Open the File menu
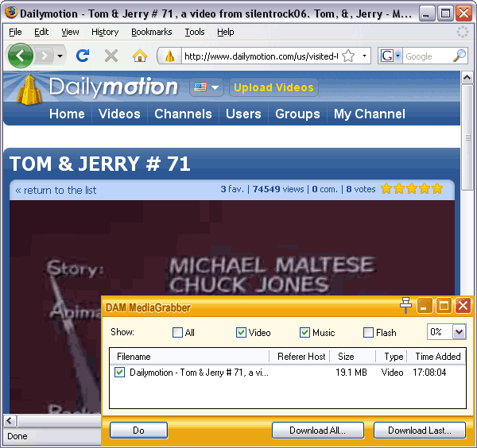Viewport: 477px width, 448px height. click(15, 32)
